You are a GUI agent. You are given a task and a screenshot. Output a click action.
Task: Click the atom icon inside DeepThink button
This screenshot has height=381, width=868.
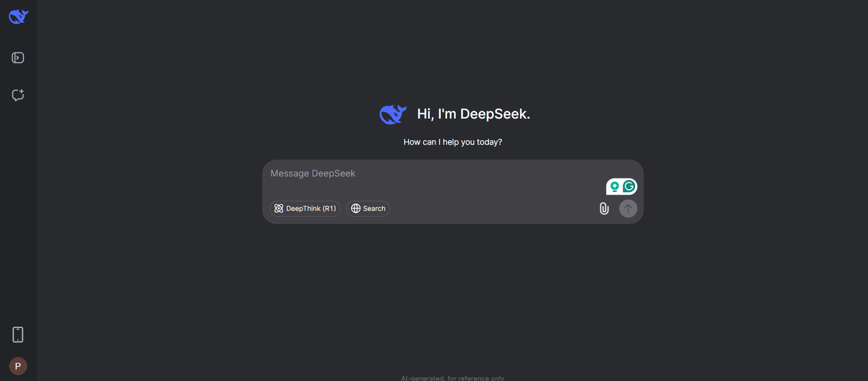point(279,209)
